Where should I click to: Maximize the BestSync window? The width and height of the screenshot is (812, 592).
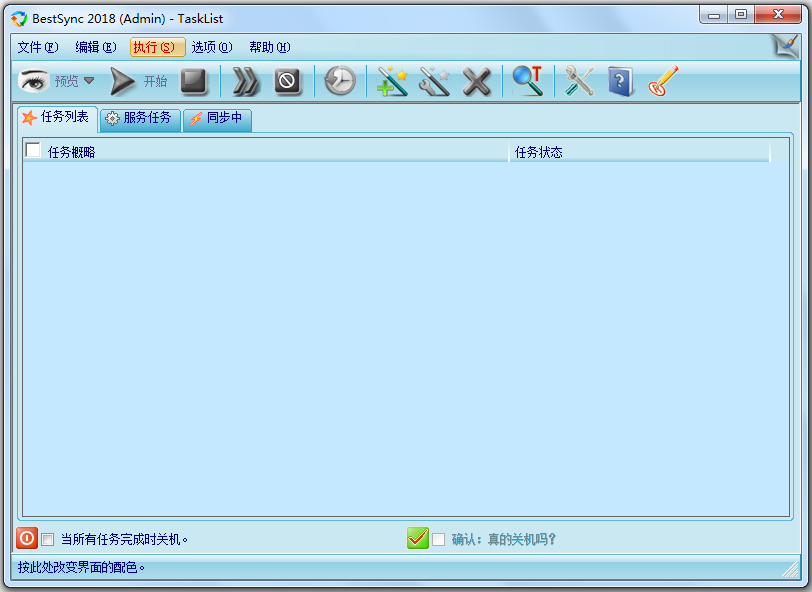pyautogui.click(x=741, y=15)
